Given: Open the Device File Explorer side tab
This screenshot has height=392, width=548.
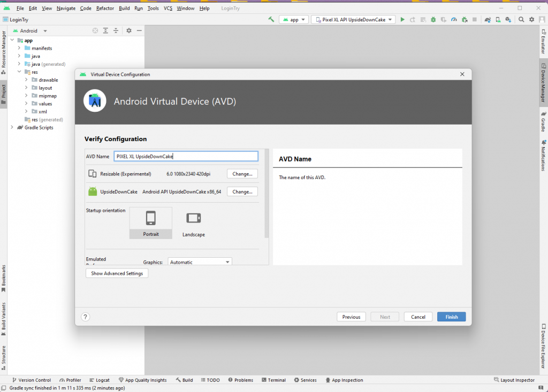Looking at the screenshot, I should 544,346.
